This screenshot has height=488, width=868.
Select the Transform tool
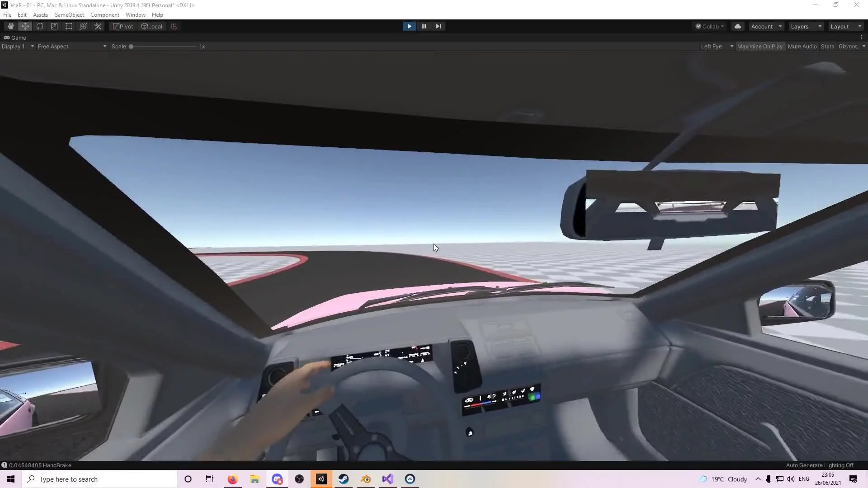[x=83, y=26]
